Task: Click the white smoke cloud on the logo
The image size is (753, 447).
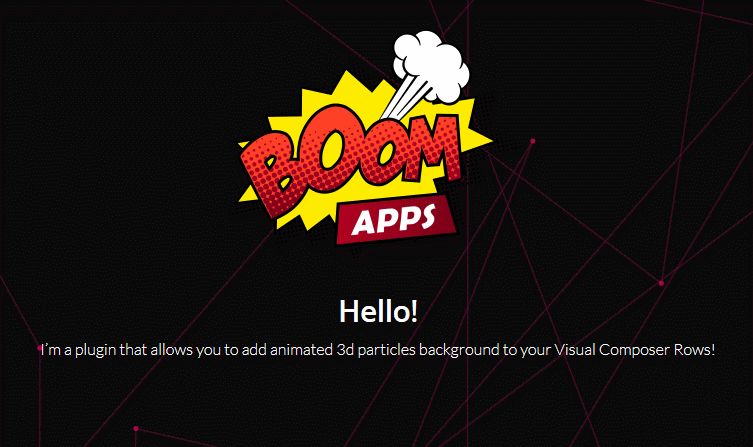Action: (431, 66)
